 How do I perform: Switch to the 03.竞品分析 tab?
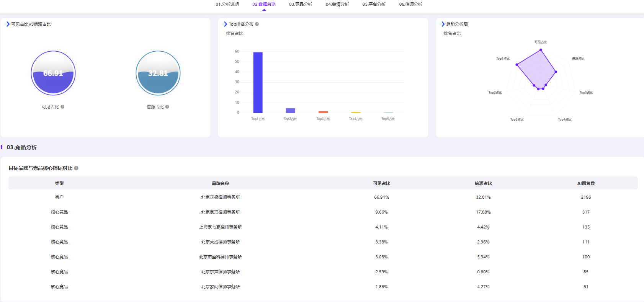(301, 4)
